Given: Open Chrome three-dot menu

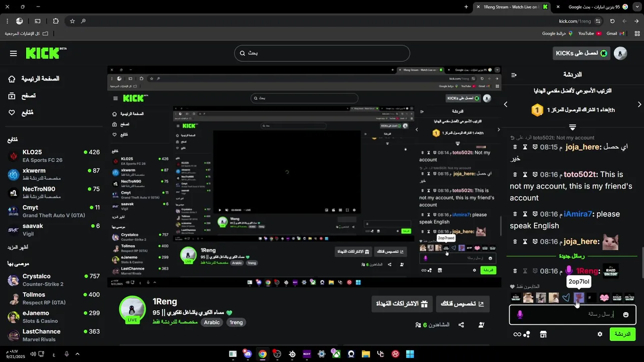Looking at the screenshot, I should click(x=7, y=21).
